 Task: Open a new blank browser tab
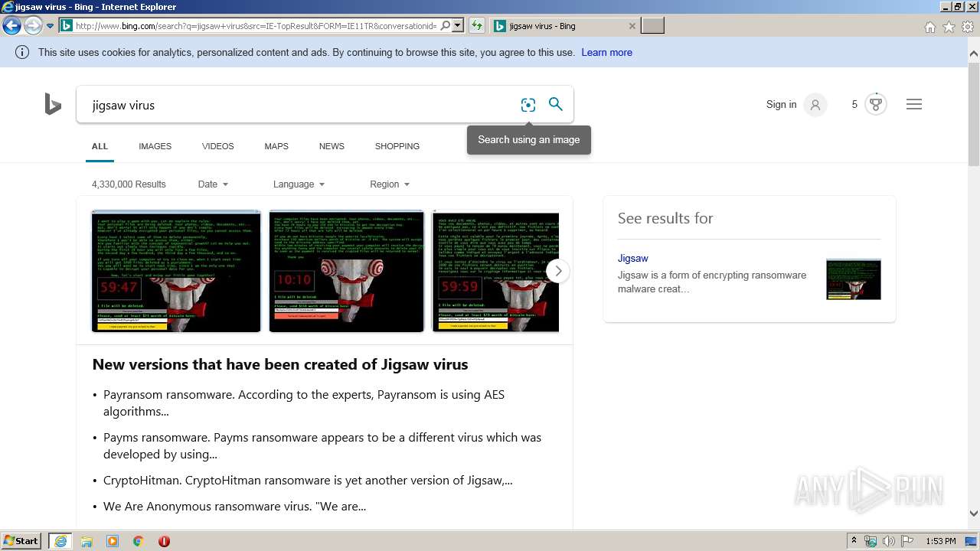click(652, 26)
